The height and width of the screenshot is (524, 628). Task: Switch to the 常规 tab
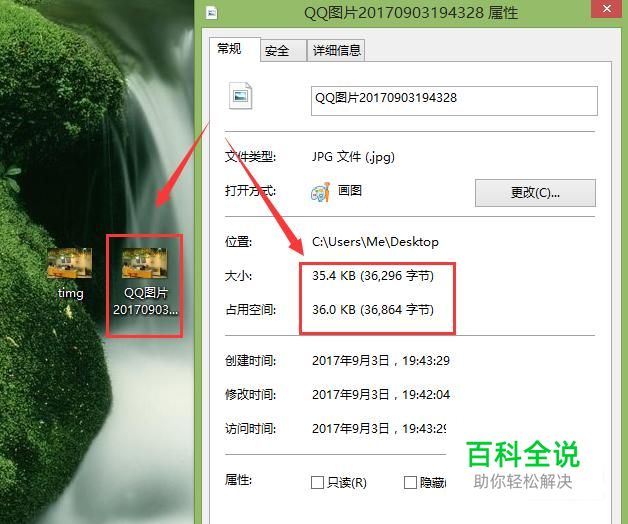coord(234,49)
